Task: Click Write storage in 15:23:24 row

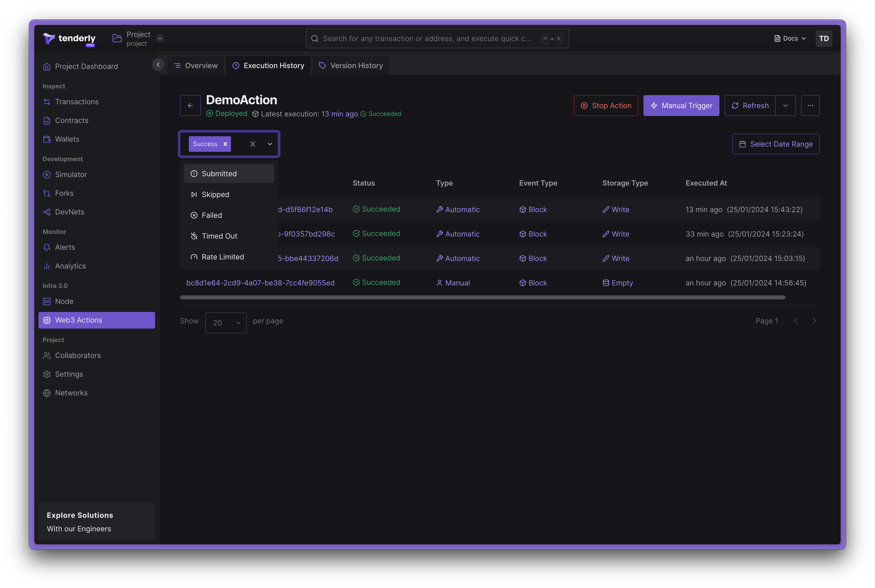Action: pyautogui.click(x=616, y=234)
